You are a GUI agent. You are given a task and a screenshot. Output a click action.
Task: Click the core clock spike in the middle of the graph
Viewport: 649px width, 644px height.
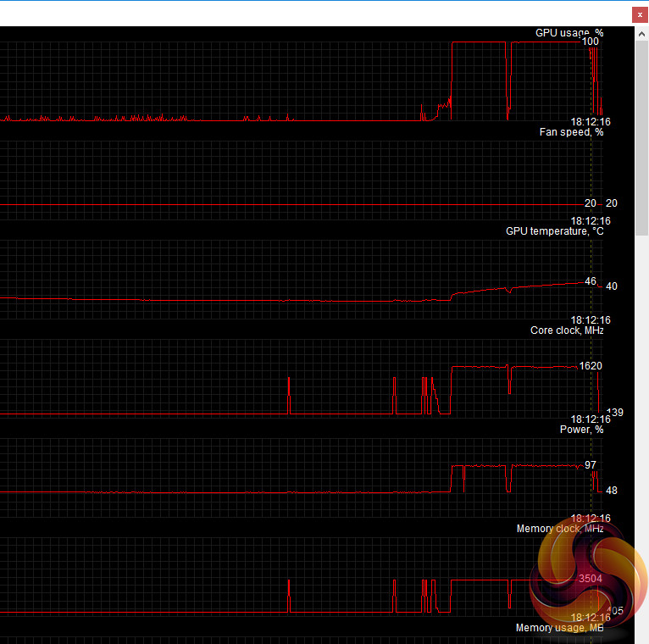tap(289, 395)
